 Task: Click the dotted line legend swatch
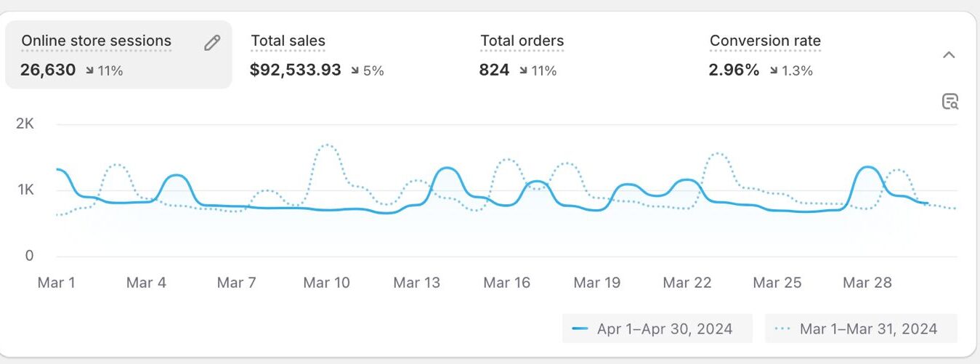(782, 328)
